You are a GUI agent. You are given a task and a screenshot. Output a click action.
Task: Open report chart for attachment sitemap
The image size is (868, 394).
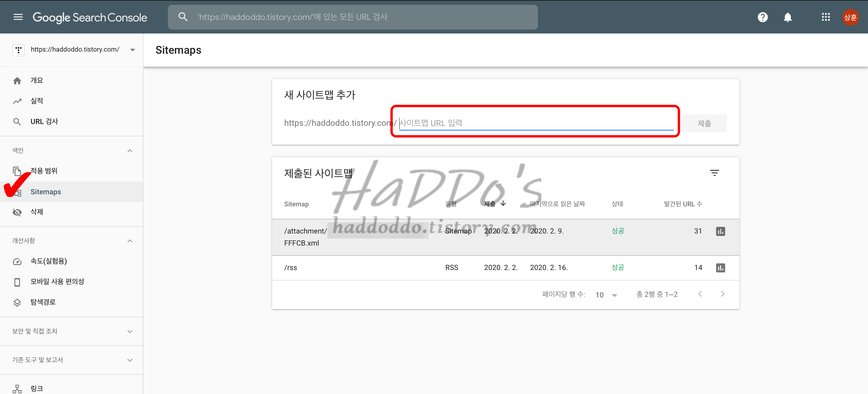720,231
